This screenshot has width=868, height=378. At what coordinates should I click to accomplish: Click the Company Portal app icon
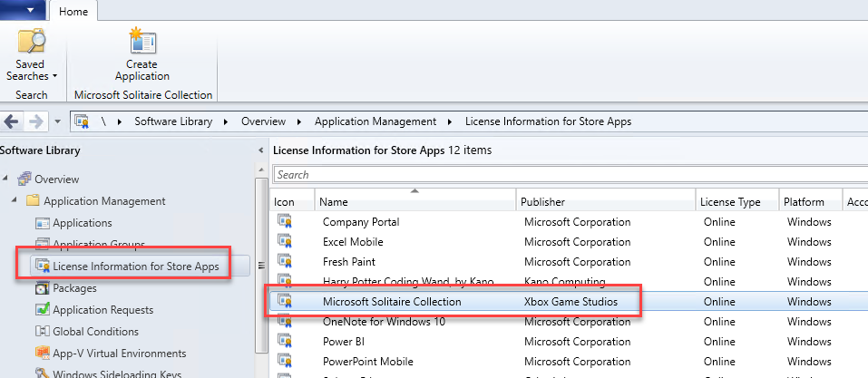(x=285, y=222)
